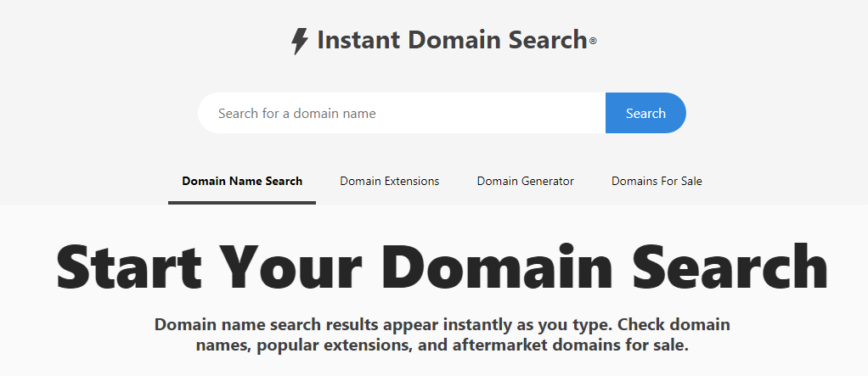Go to the Domains For Sale tab
Viewport: 868px width, 376px height.
pyautogui.click(x=657, y=182)
